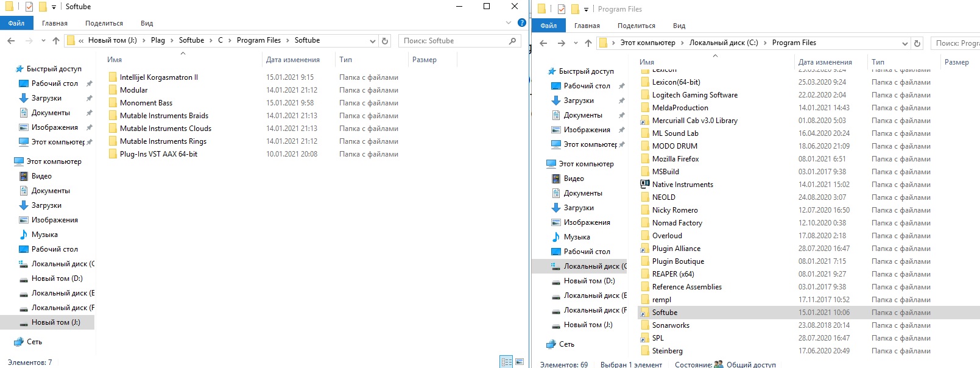The width and height of the screenshot is (980, 368).
Task: Switch to details view mode
Action: tap(506, 362)
